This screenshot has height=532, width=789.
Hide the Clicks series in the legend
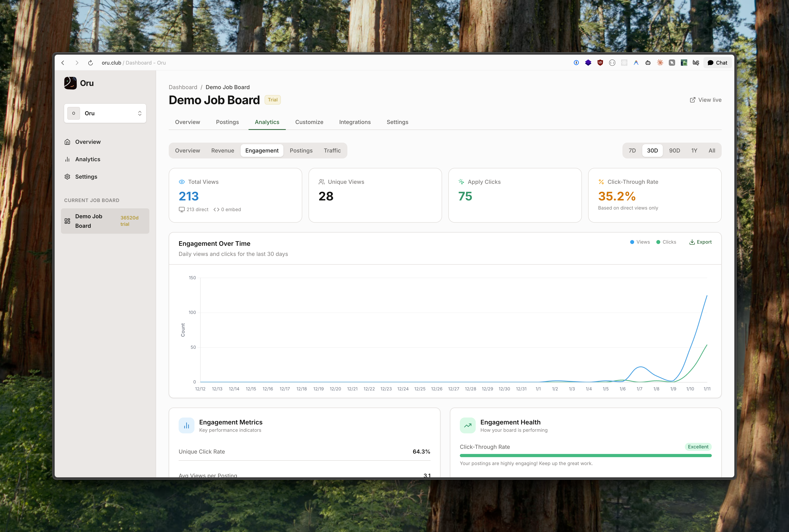[x=666, y=242]
